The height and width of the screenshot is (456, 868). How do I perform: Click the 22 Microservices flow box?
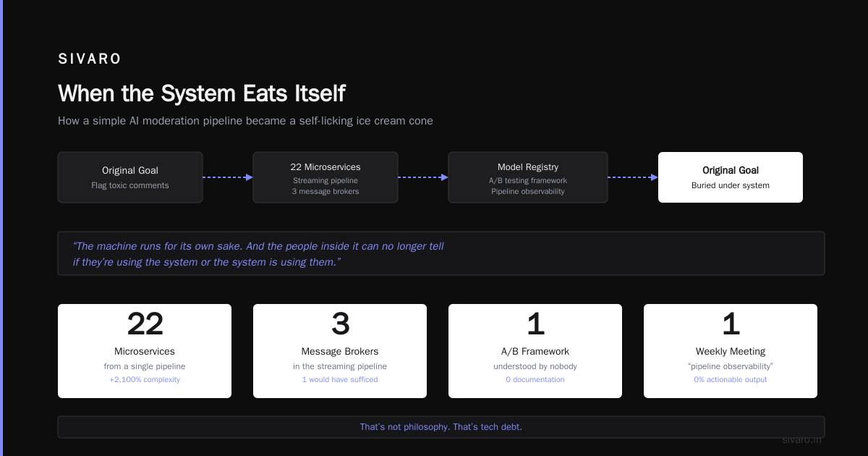(325, 177)
